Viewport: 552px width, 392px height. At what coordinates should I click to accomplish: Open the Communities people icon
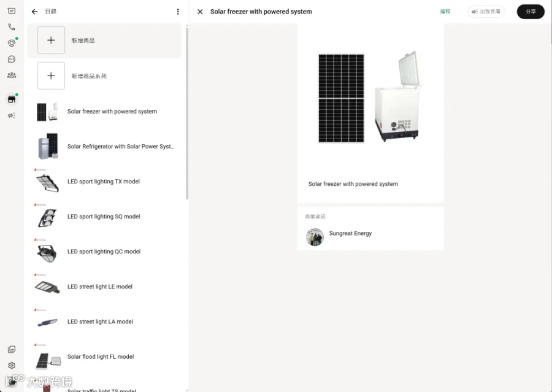[12, 75]
